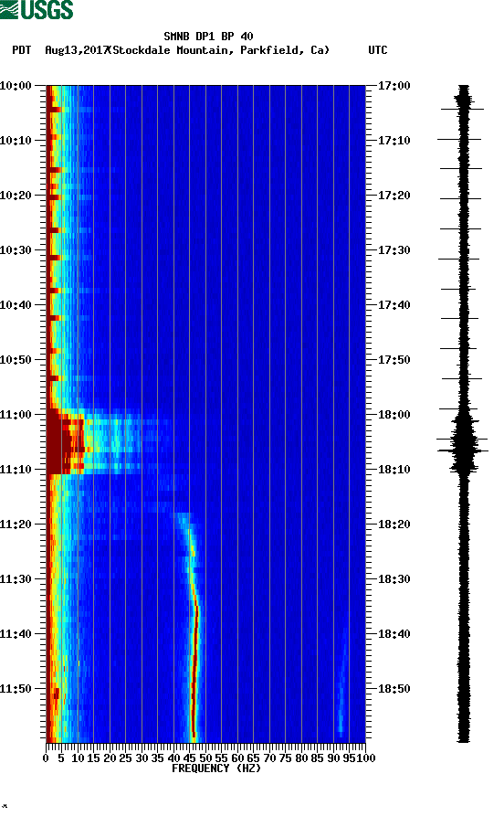Image resolution: width=504 pixels, height=816 pixels.
Task: Click the 18:00 UTC time label
Action: [x=394, y=415]
